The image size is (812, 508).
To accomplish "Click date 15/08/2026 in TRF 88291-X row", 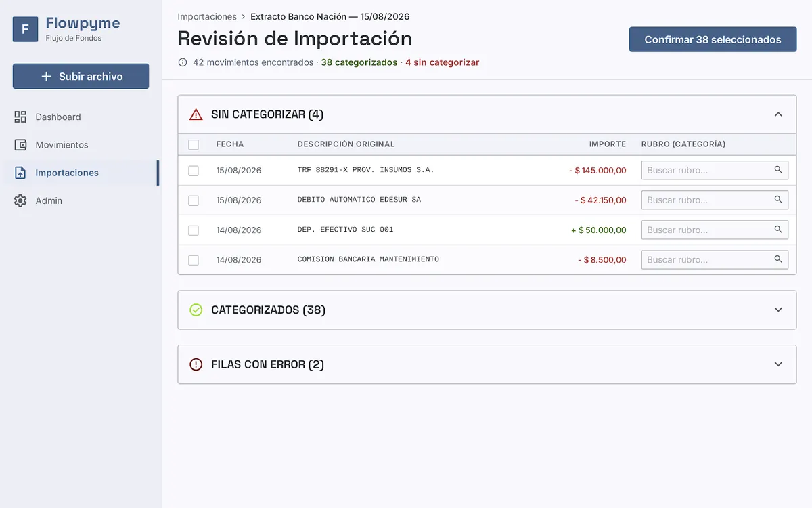I will 239,171.
